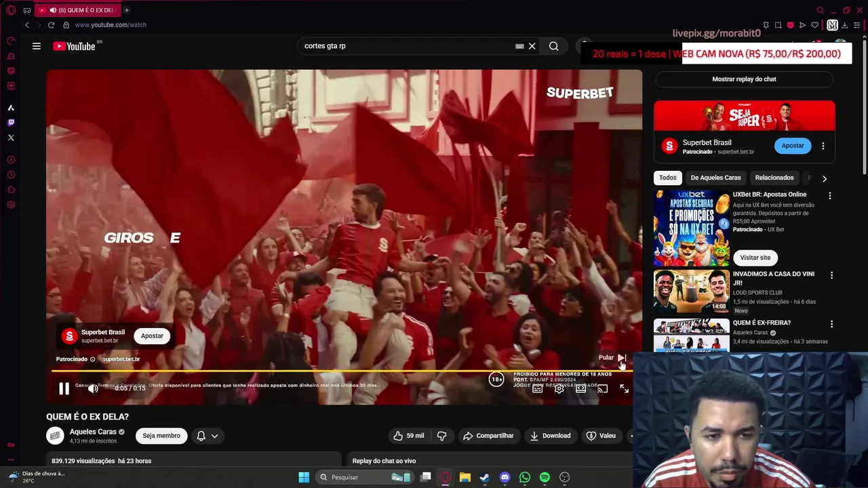Screen dimensions: 868x488
Task: Skip the ad with the Pular button
Action: [612, 358]
